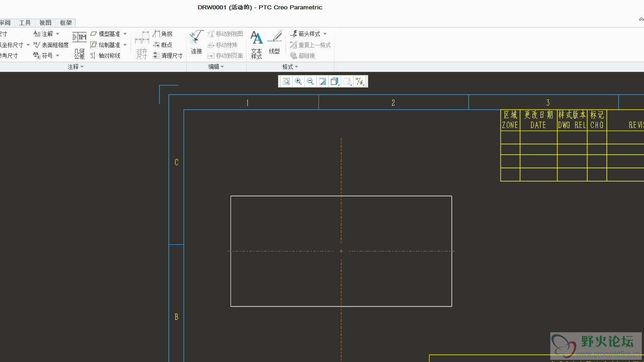Collapse the ribbon with the top-right chevron
This screenshot has height=362, width=644.
point(641,19)
